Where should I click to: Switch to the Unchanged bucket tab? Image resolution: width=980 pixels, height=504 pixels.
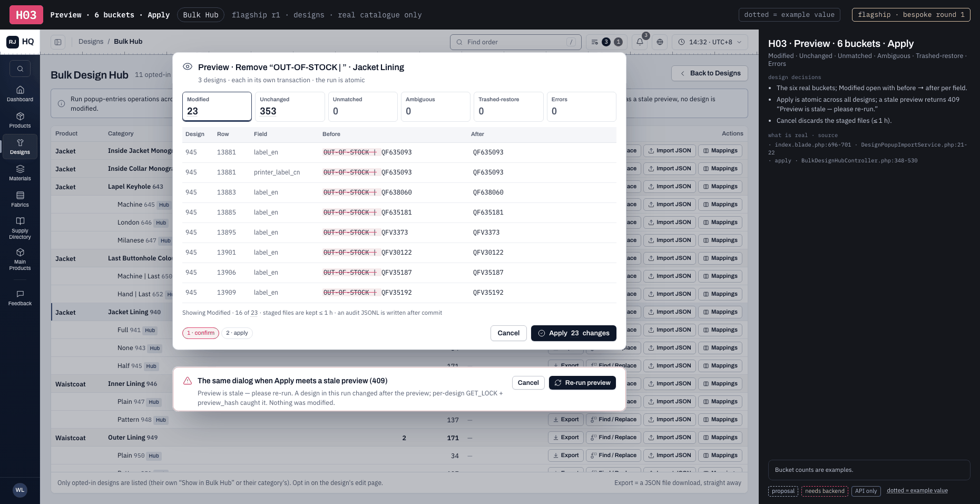click(x=290, y=106)
